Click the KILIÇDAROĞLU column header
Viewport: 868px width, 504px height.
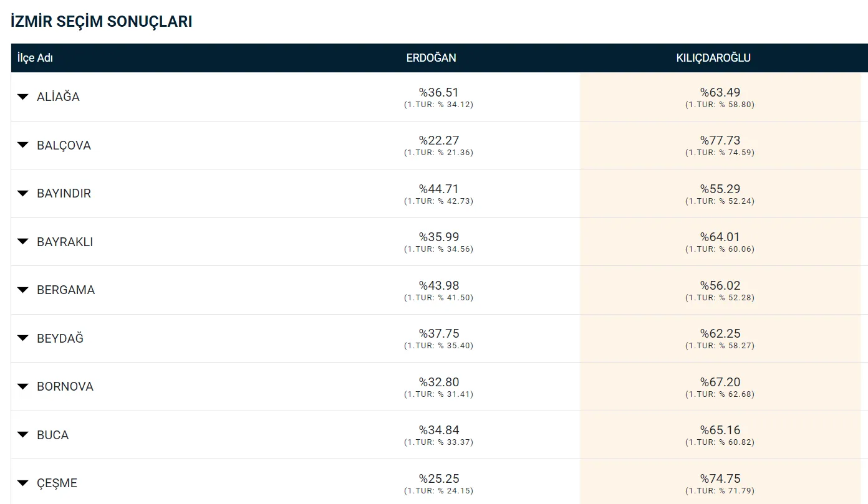tap(713, 58)
